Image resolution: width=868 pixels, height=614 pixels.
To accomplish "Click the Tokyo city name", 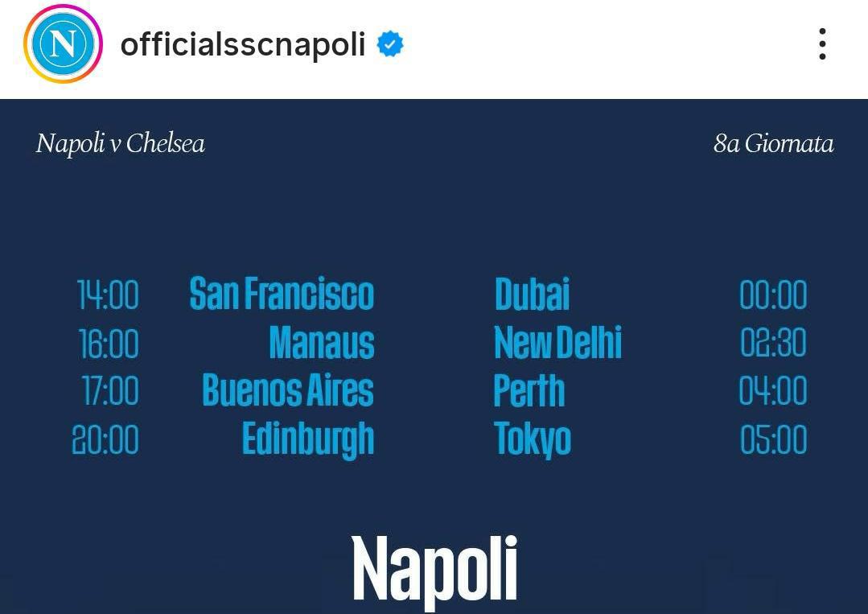I will 532,439.
